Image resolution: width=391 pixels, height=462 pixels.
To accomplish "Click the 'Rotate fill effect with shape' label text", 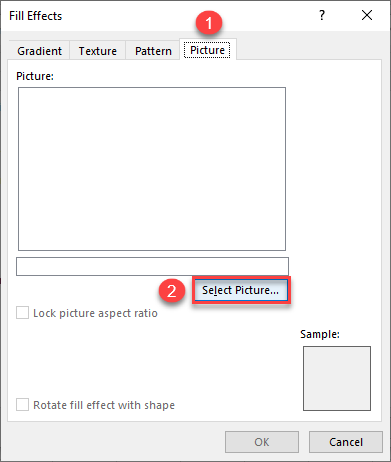I will tap(104, 405).
